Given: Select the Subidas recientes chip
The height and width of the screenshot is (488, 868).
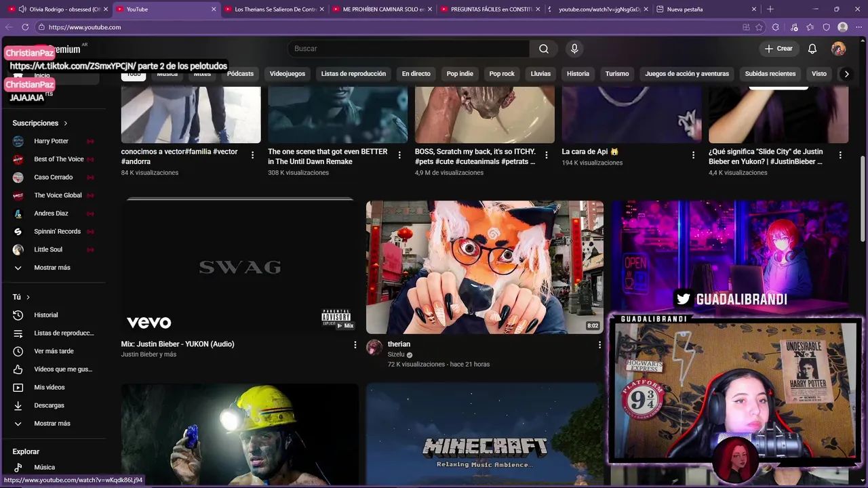Looking at the screenshot, I should (770, 74).
